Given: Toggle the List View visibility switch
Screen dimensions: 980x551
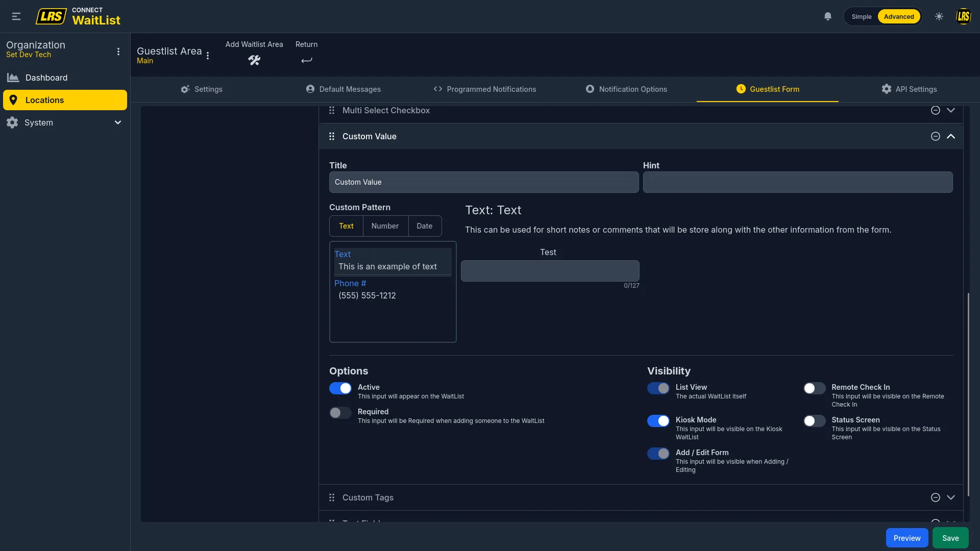Looking at the screenshot, I should click(658, 388).
